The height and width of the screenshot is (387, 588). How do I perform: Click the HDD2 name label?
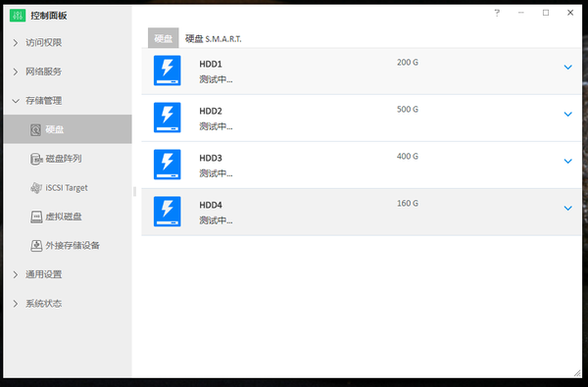[x=211, y=111]
